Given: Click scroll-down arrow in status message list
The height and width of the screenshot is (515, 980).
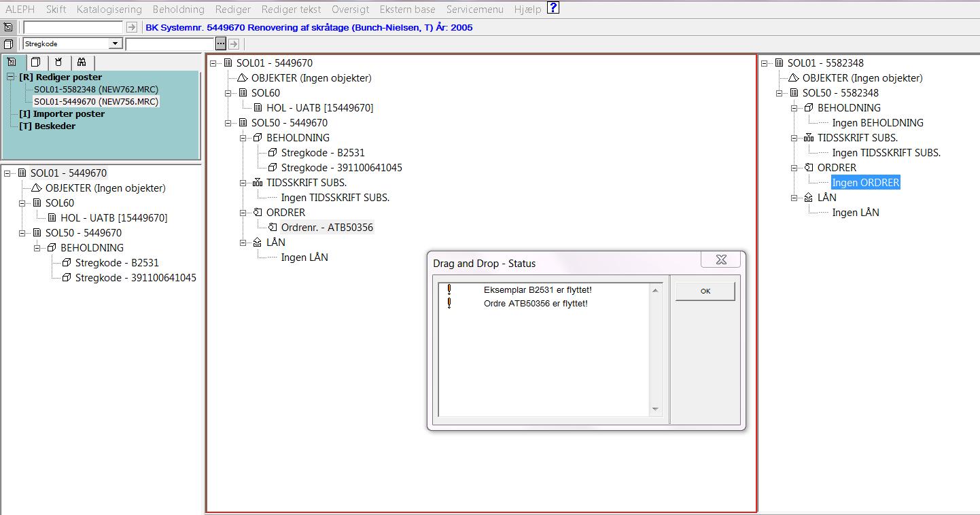Looking at the screenshot, I should click(655, 409).
